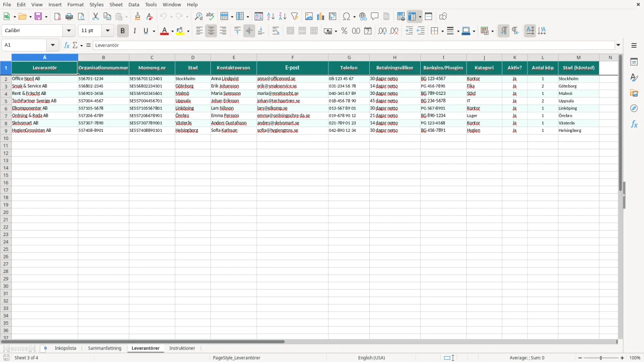Image resolution: width=644 pixels, height=362 pixels.
Task: Click Draw Shapes icon
Action: tap(443, 17)
